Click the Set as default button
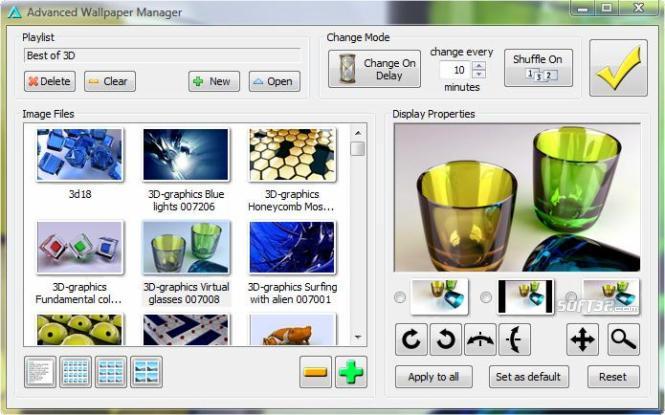 [x=528, y=376]
